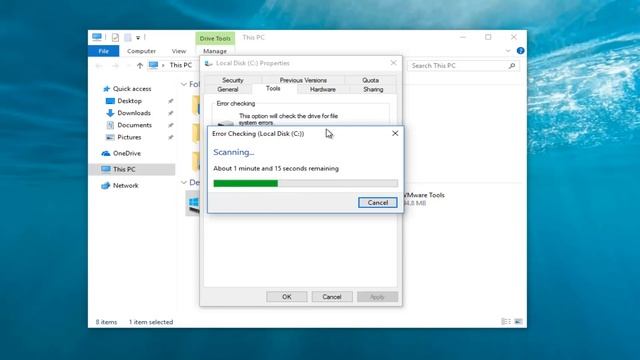
Task: Switch to the large icons view icon
Action: point(518,322)
